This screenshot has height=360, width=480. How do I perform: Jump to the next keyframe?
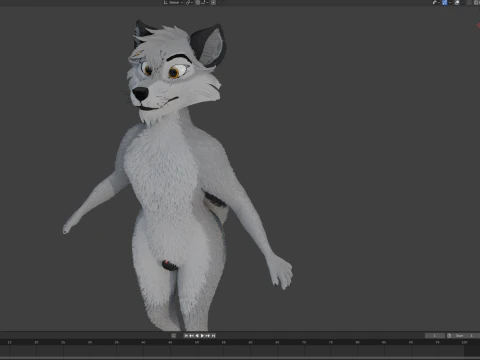[208, 335]
